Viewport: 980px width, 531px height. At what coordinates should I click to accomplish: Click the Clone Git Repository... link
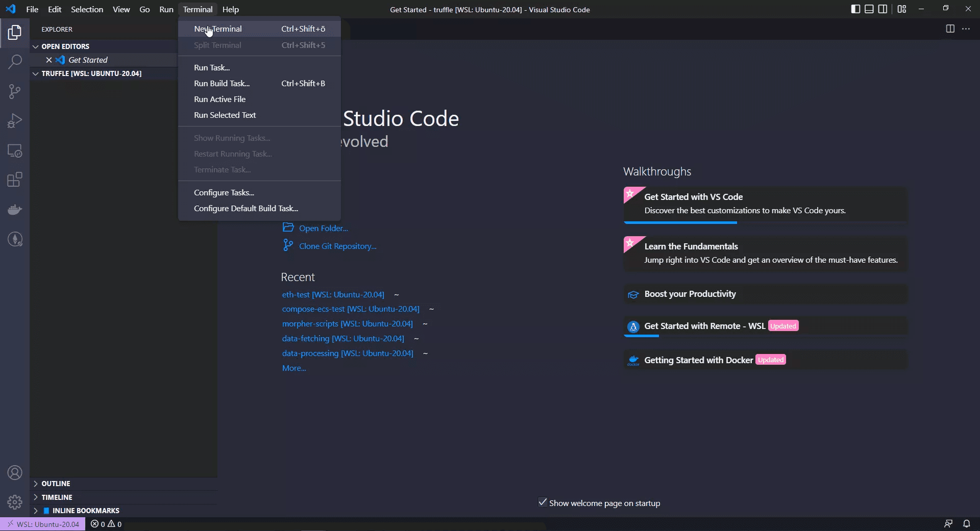[338, 246]
